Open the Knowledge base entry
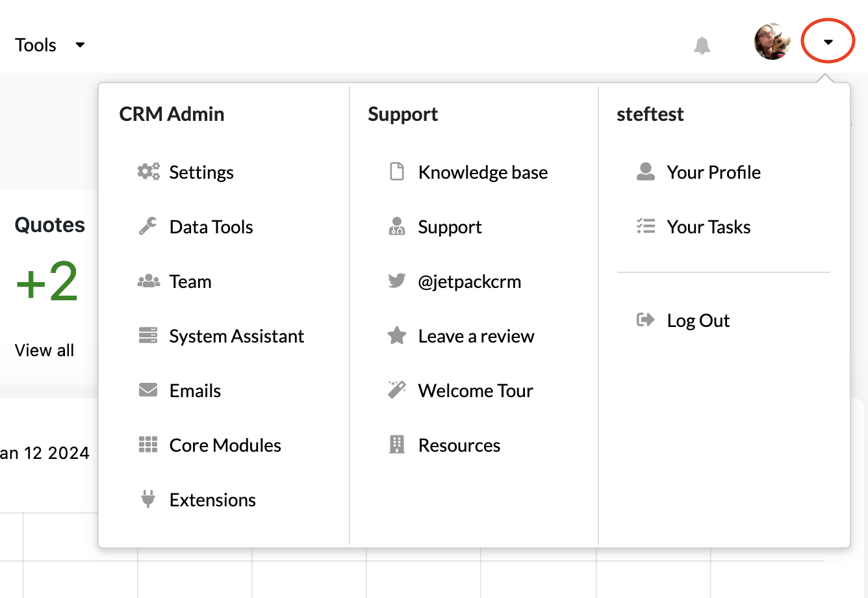Screen dimensions: 868x598 483,172
